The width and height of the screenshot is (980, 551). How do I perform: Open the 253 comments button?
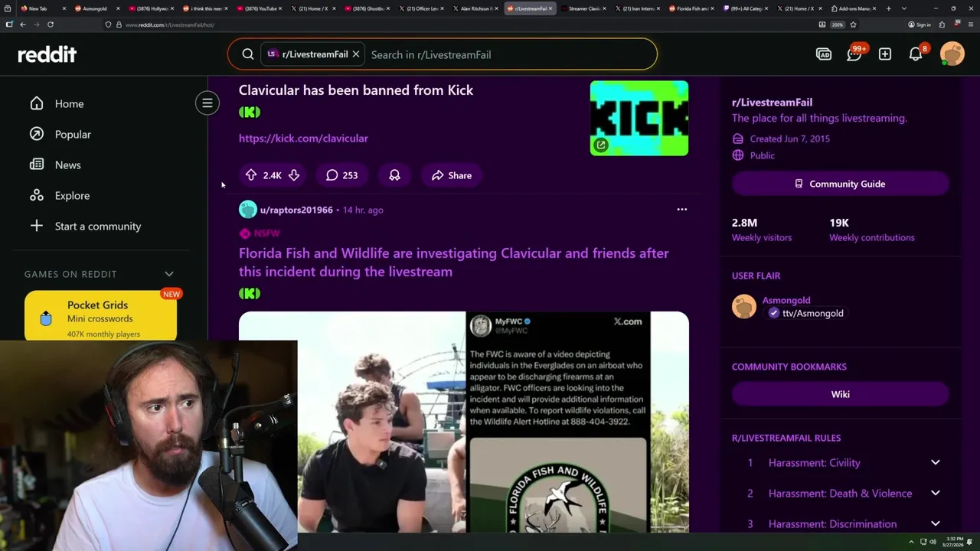341,175
